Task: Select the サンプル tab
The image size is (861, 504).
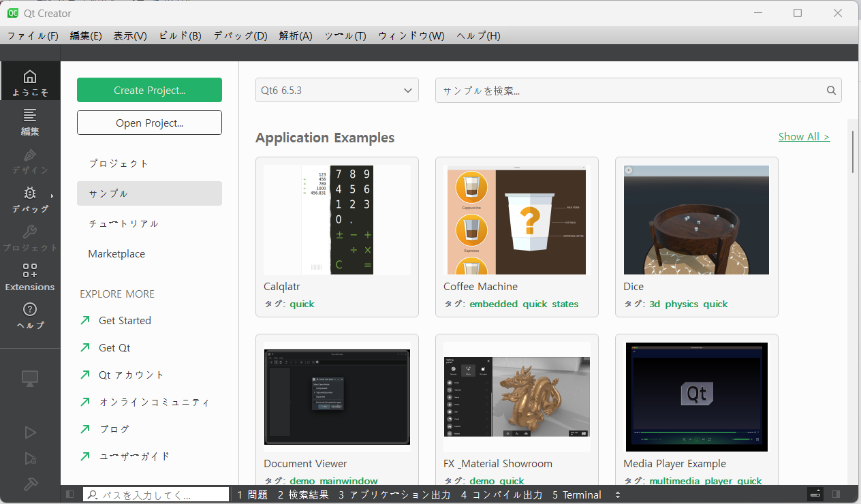Action: coord(149,193)
